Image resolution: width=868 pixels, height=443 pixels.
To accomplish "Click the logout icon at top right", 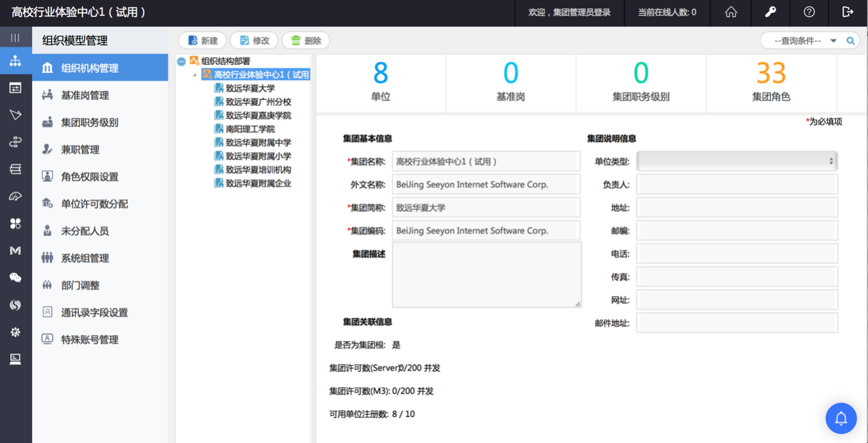I will (x=848, y=12).
